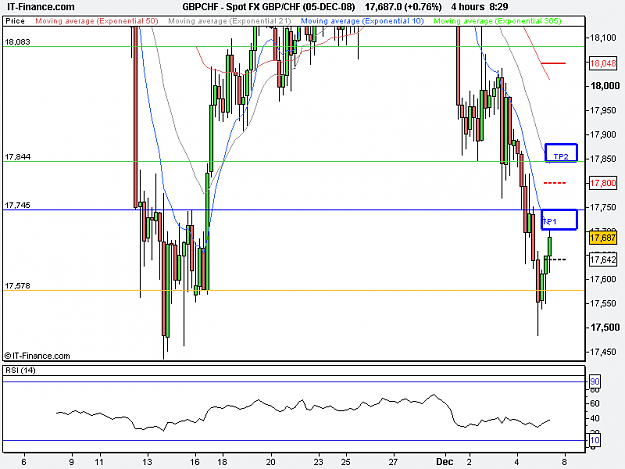Click the 17,950 price axis label

(603, 110)
